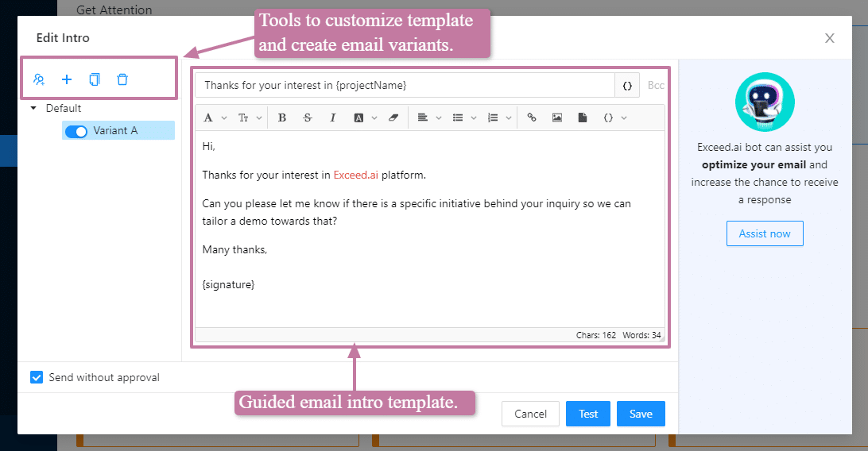Open the font size tool
This screenshot has height=451, width=868.
tap(243, 118)
